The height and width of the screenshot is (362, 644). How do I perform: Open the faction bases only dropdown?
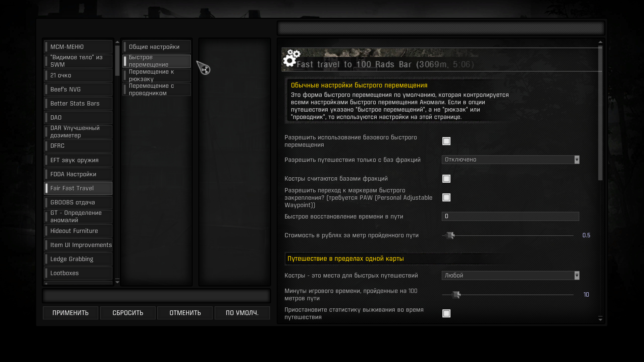tap(510, 160)
